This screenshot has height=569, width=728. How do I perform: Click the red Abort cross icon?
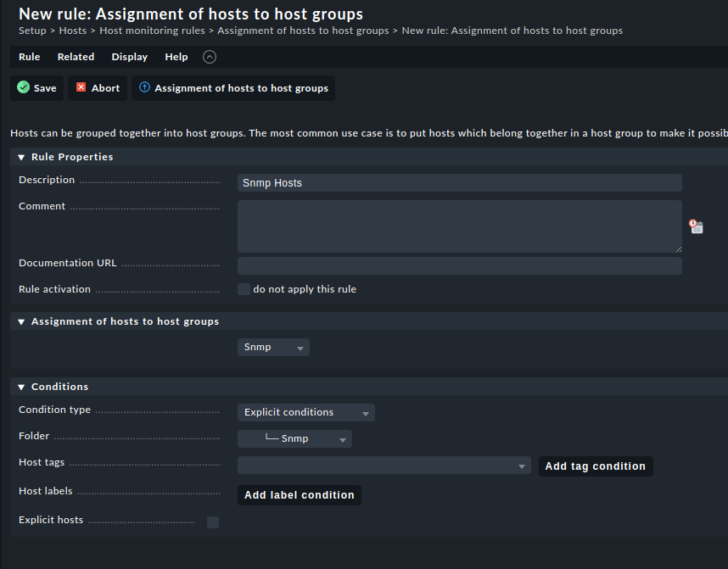81,87
